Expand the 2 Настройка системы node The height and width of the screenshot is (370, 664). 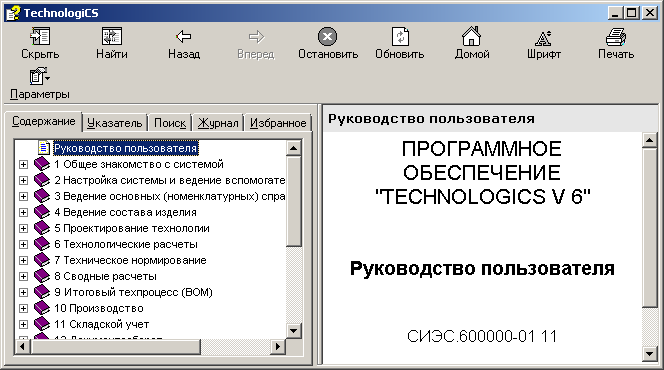[23, 180]
